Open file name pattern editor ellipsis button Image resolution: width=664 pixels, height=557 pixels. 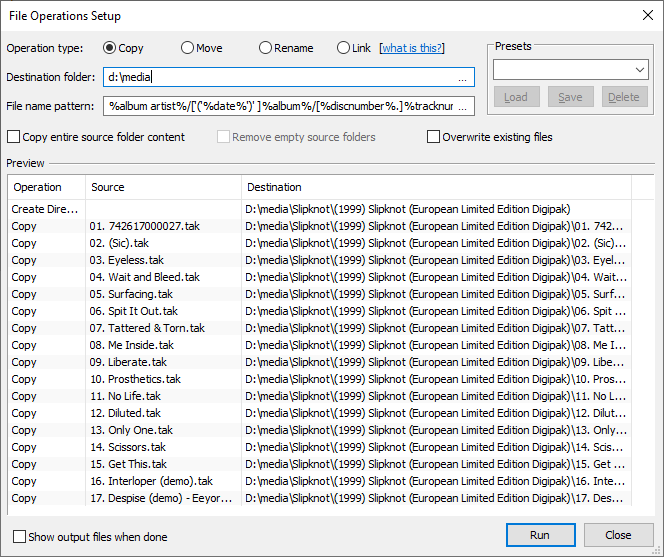[462, 106]
